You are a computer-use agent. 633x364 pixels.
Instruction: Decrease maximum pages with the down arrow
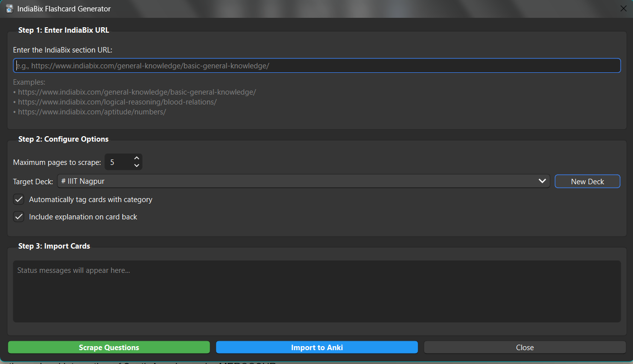pyautogui.click(x=136, y=165)
